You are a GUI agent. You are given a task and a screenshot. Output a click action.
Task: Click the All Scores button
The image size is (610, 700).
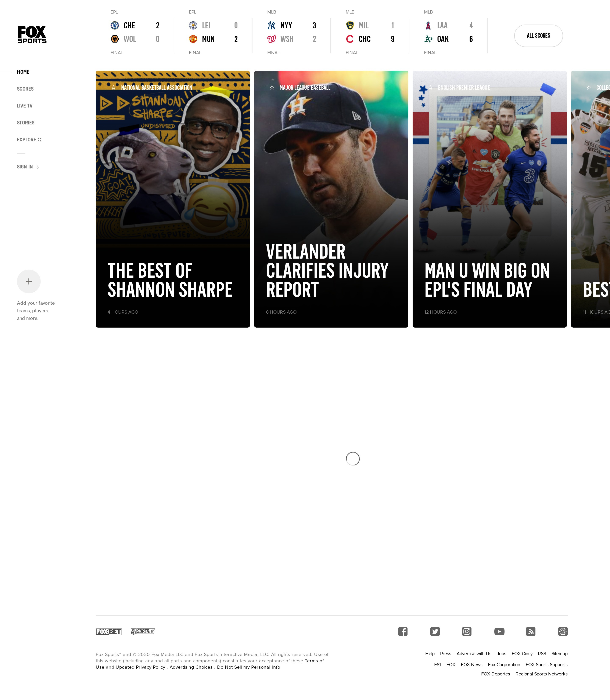(538, 36)
